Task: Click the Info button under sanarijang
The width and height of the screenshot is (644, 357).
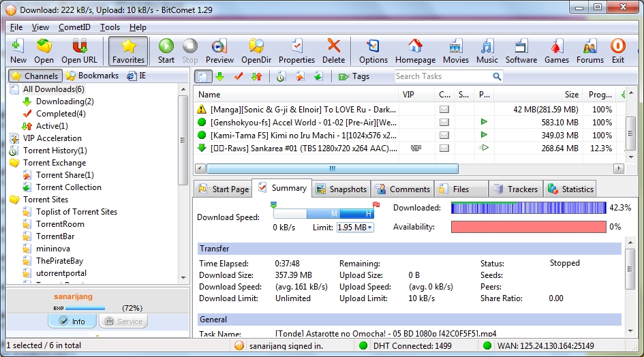Action: coord(72,322)
